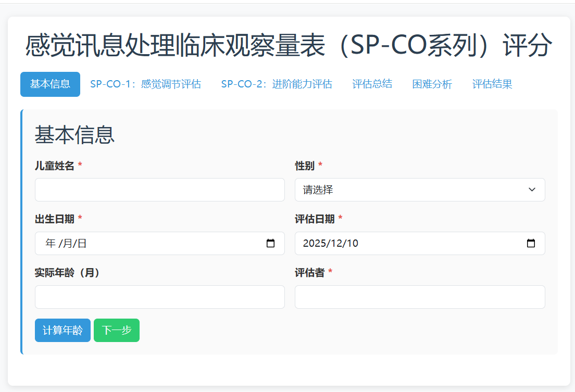Open the 困难分析 tab

(x=432, y=84)
